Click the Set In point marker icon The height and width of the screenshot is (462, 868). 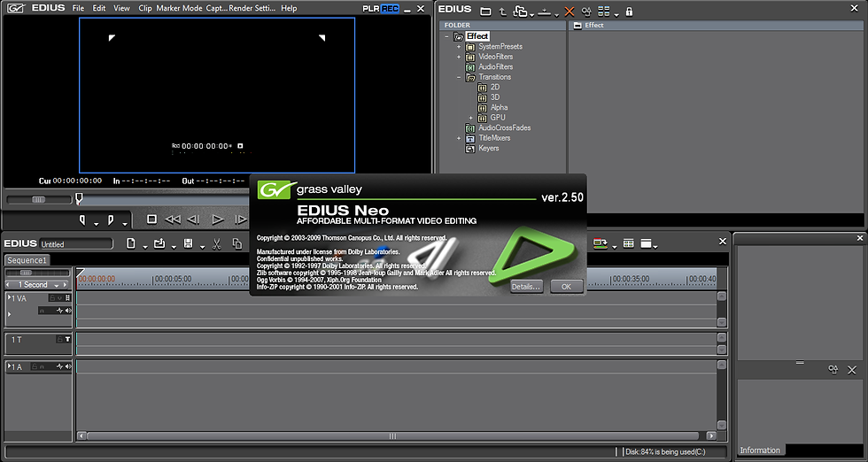pos(82,219)
